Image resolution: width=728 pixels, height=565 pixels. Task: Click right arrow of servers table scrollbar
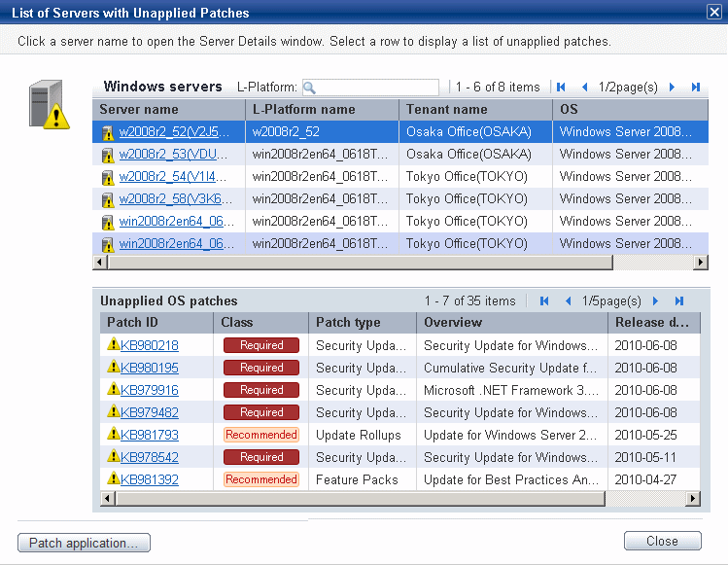701,263
